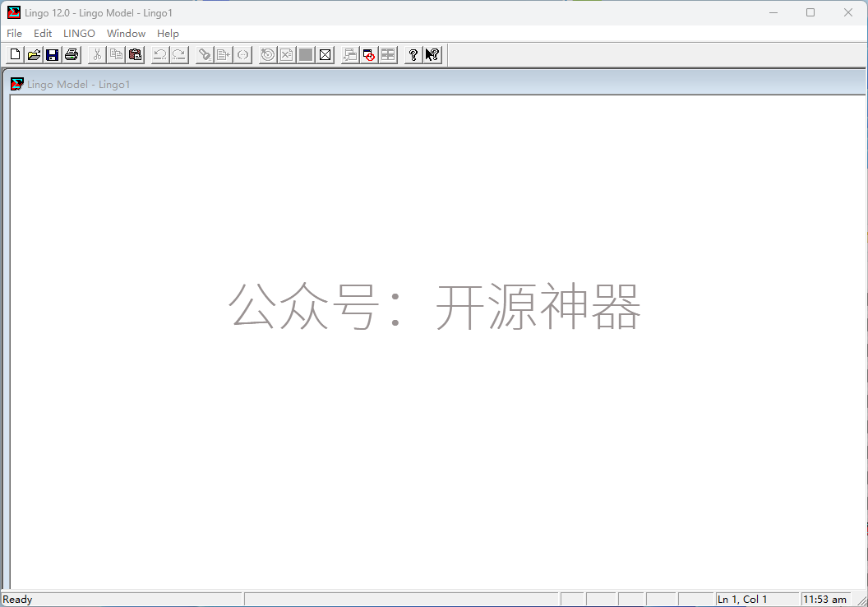Open the Window menu
Image resolution: width=868 pixels, height=607 pixels.
point(127,33)
